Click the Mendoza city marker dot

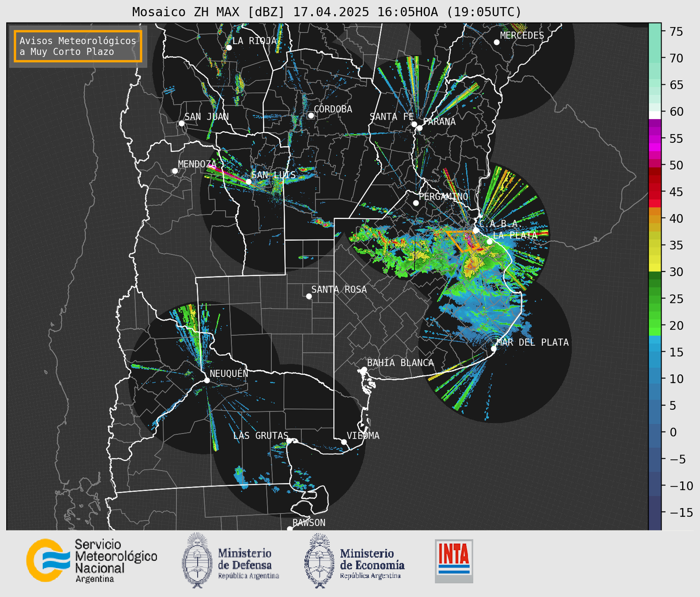tap(175, 171)
